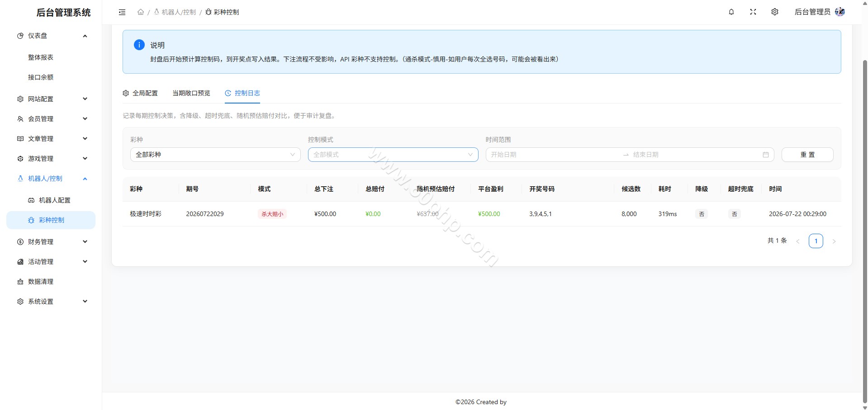Switch to the 当期敞口预览 tab
Viewport: 868px width, 410px height.
(191, 93)
